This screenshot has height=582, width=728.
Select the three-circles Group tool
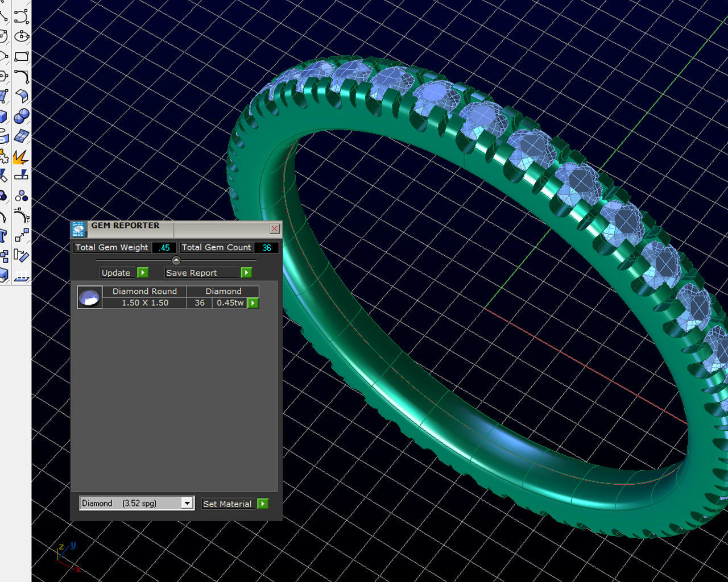[x=22, y=196]
